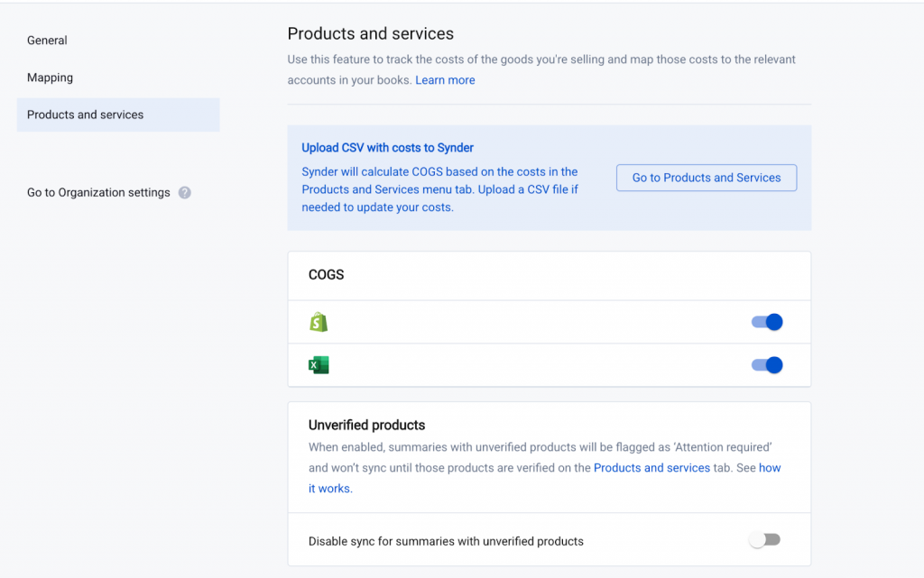The width and height of the screenshot is (924, 578).
Task: Open Go to Organization settings
Action: pos(98,192)
